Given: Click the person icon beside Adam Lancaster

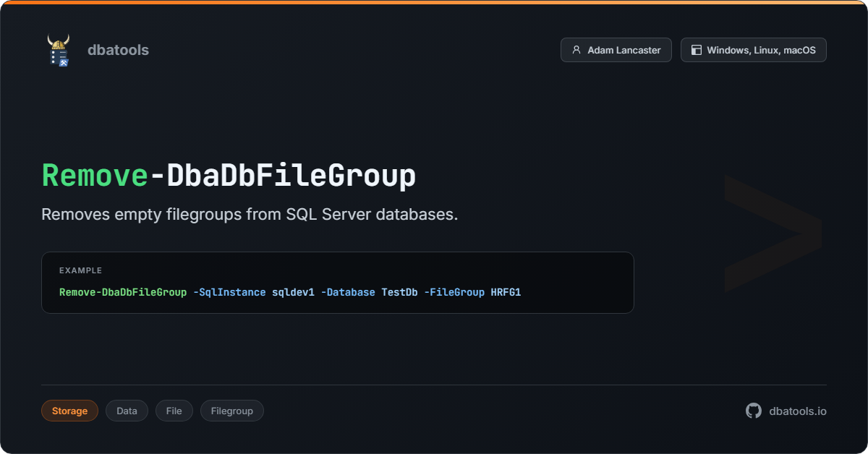Looking at the screenshot, I should (576, 50).
